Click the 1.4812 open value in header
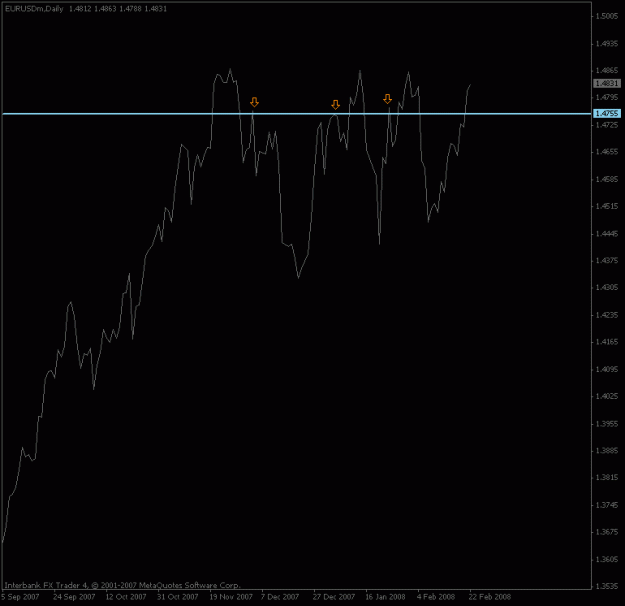This screenshot has width=625, height=606. (80, 9)
